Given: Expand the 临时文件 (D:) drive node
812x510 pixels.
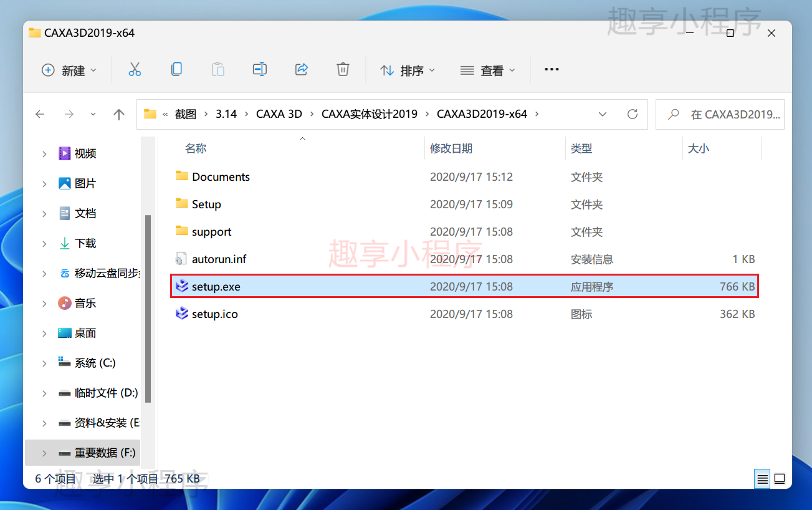Looking at the screenshot, I should pos(44,393).
